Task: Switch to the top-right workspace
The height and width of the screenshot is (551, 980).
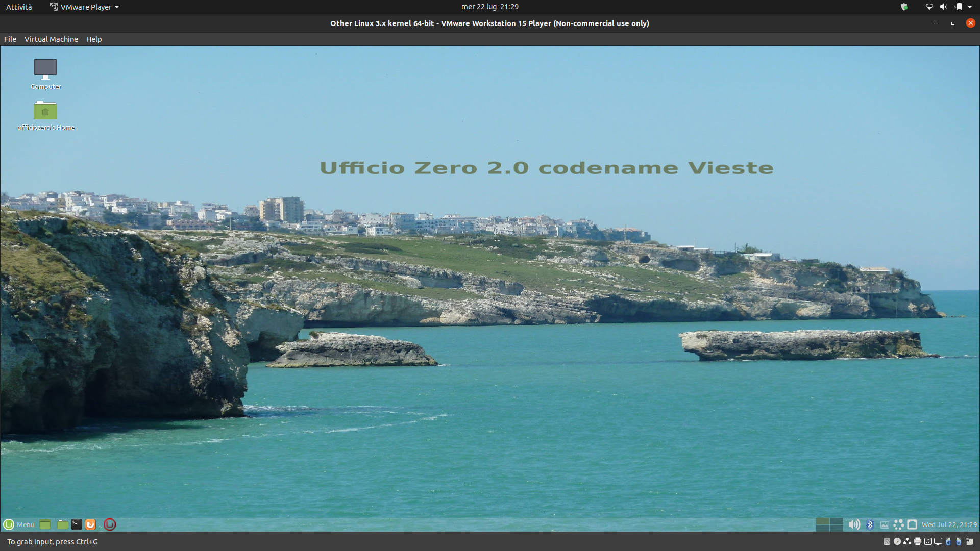Action: click(837, 521)
